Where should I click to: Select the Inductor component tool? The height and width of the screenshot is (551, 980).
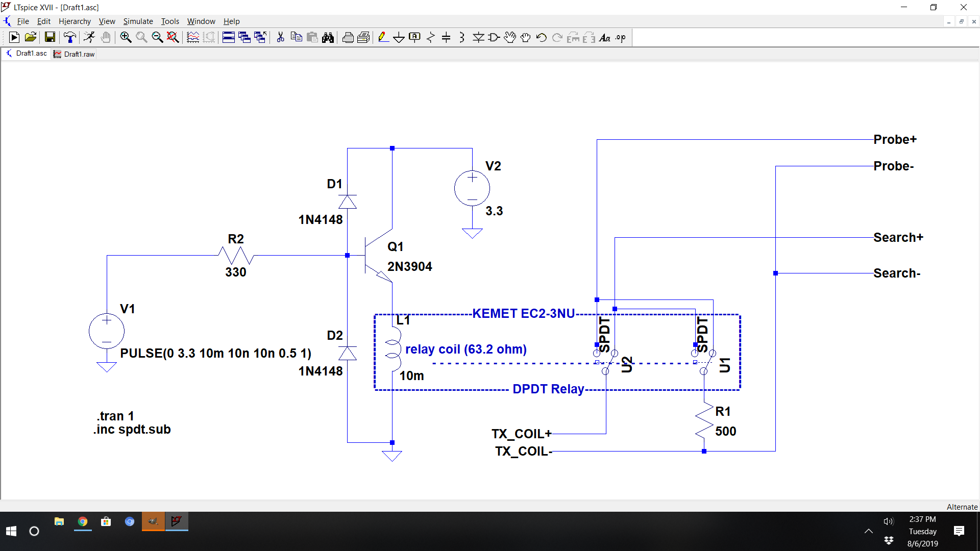[462, 37]
